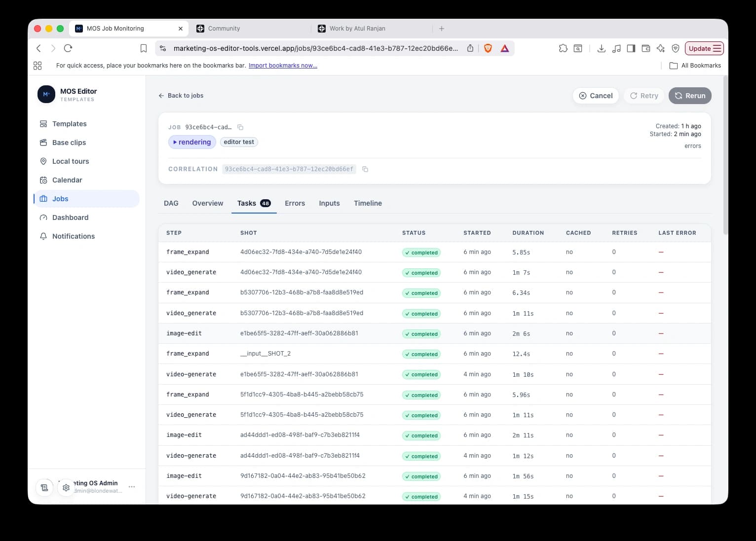Open the Leo AI sparkle icon
Image resolution: width=756 pixels, height=541 pixels.
(x=661, y=48)
